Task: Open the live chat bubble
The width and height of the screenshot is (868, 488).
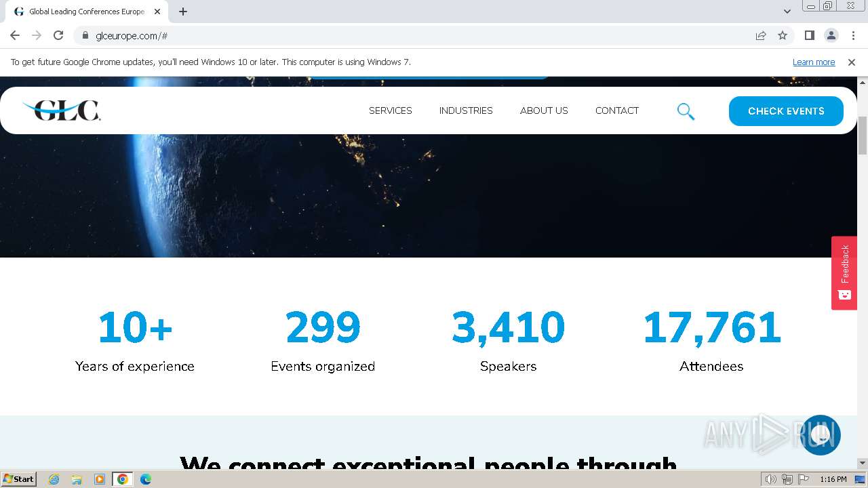Action: [821, 435]
